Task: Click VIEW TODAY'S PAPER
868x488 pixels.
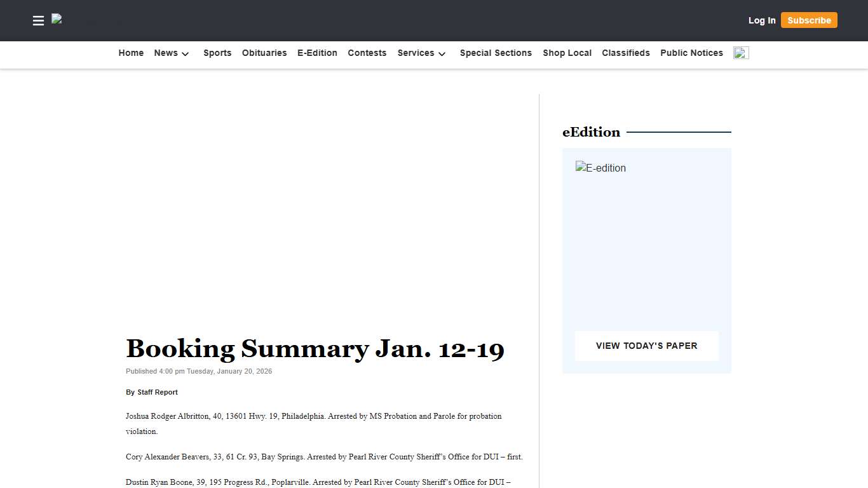Action: coord(646,346)
